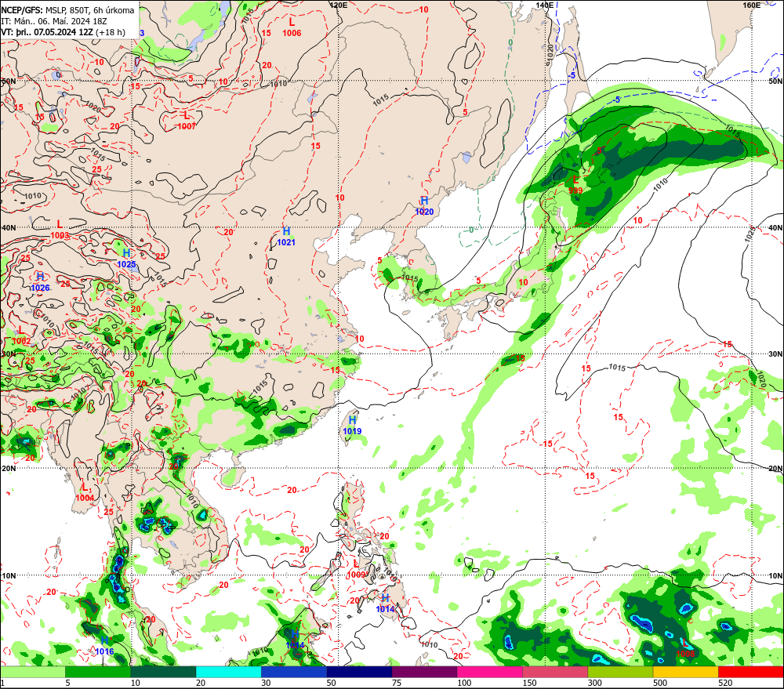This screenshot has width=784, height=689.
Task: Pick the navy 50–75 mm legend swatch
Action: [359, 672]
